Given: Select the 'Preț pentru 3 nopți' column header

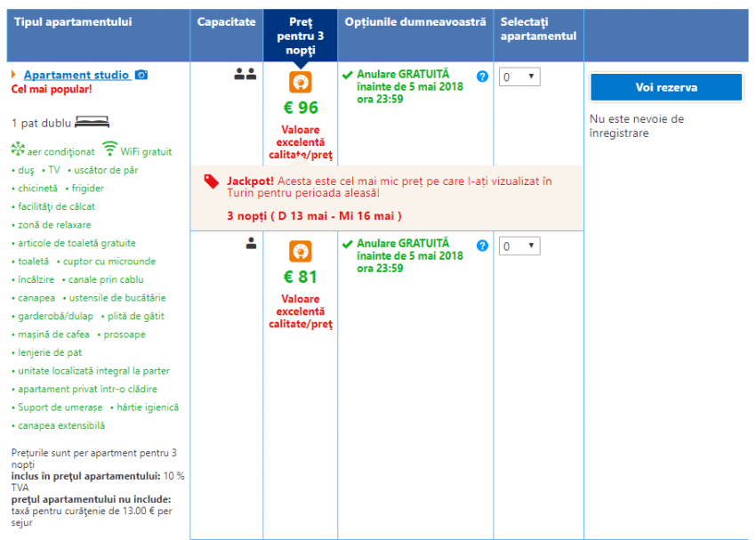Looking at the screenshot, I should click(301, 36).
